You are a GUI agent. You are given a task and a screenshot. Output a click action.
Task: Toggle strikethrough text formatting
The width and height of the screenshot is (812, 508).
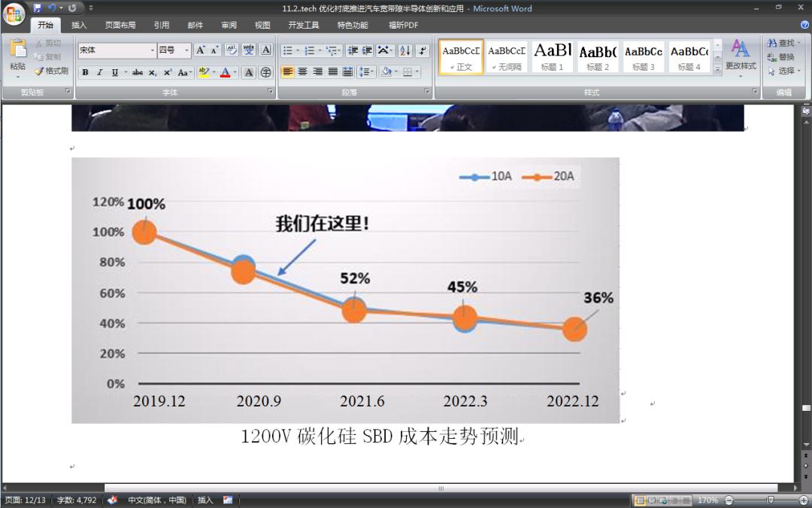[137, 72]
